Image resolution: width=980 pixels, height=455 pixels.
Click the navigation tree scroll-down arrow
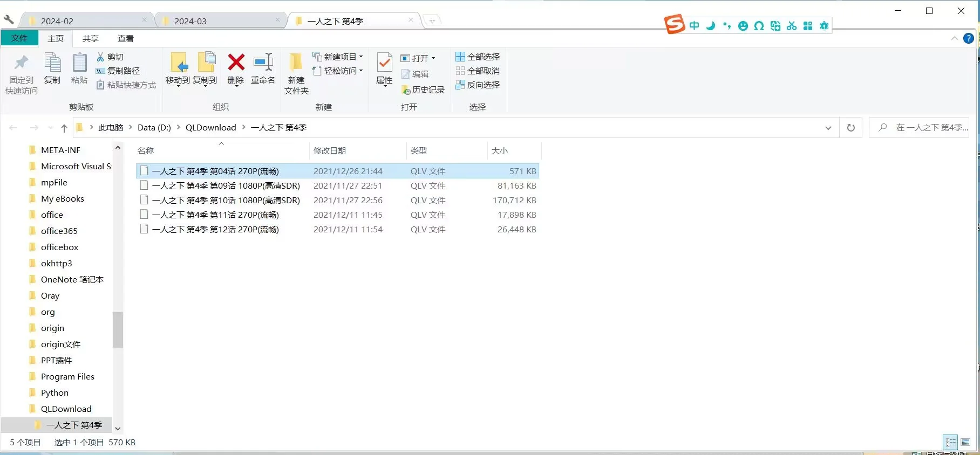118,429
